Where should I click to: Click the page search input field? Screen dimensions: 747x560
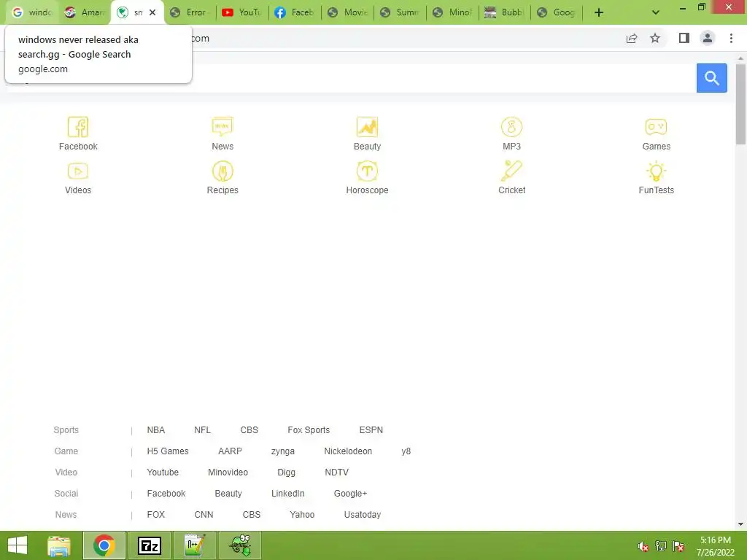352,77
